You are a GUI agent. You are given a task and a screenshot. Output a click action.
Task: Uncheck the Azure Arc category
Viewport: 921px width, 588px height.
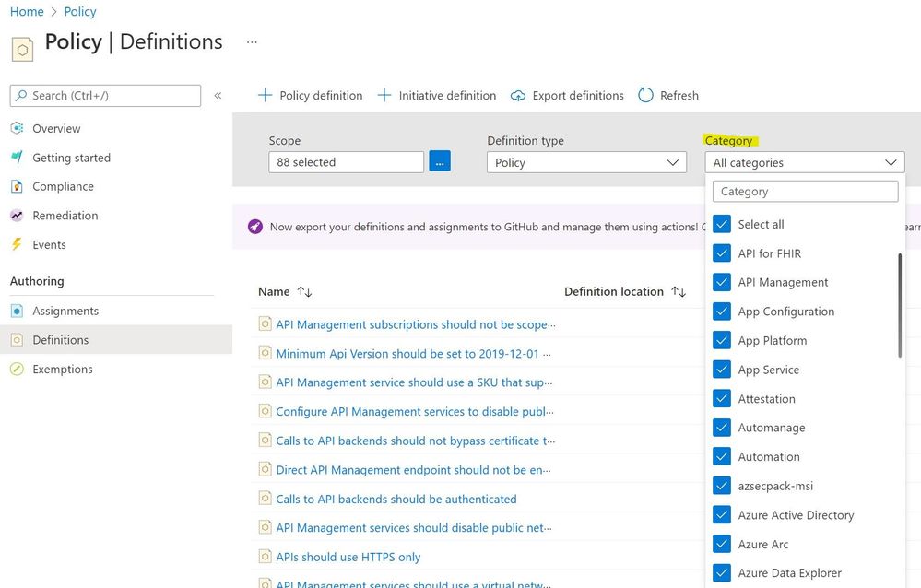click(722, 544)
